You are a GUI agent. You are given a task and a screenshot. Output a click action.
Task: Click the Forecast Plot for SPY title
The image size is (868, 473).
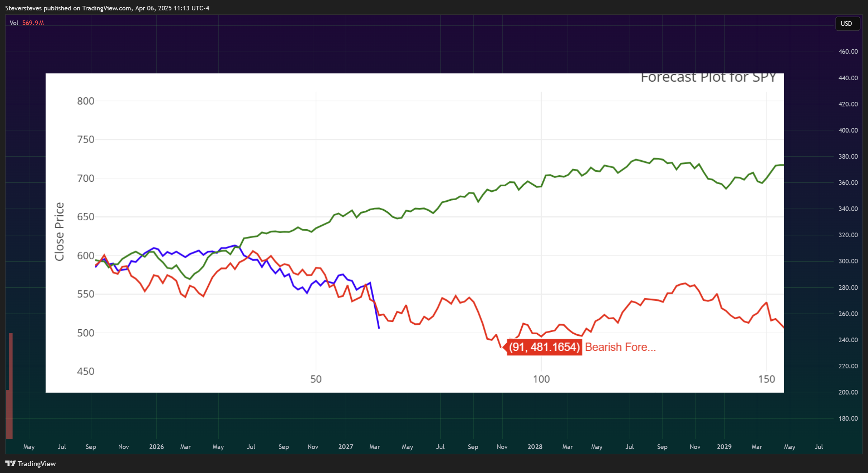[708, 78]
